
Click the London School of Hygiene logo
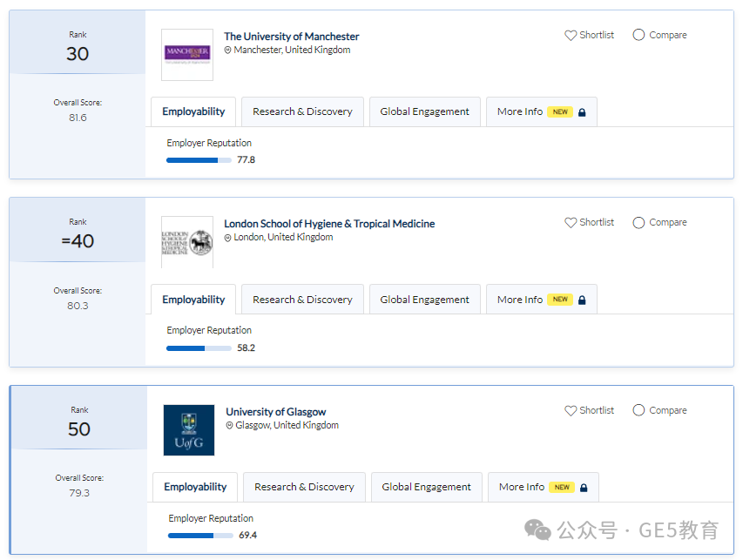[x=187, y=242]
